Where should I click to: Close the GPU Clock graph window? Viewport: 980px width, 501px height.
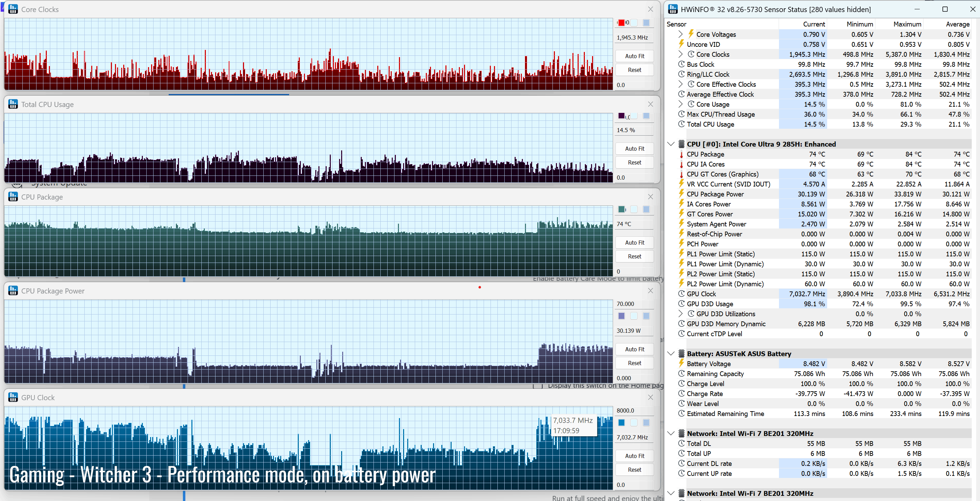coord(651,397)
